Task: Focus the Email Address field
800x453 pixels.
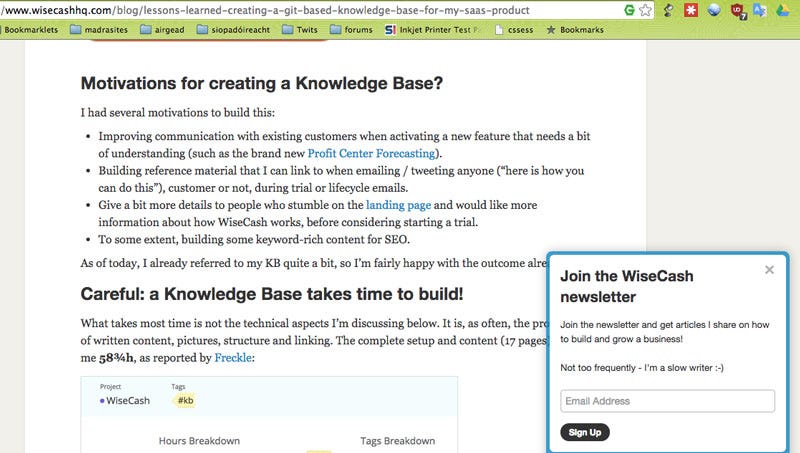Action: pyautogui.click(x=667, y=401)
